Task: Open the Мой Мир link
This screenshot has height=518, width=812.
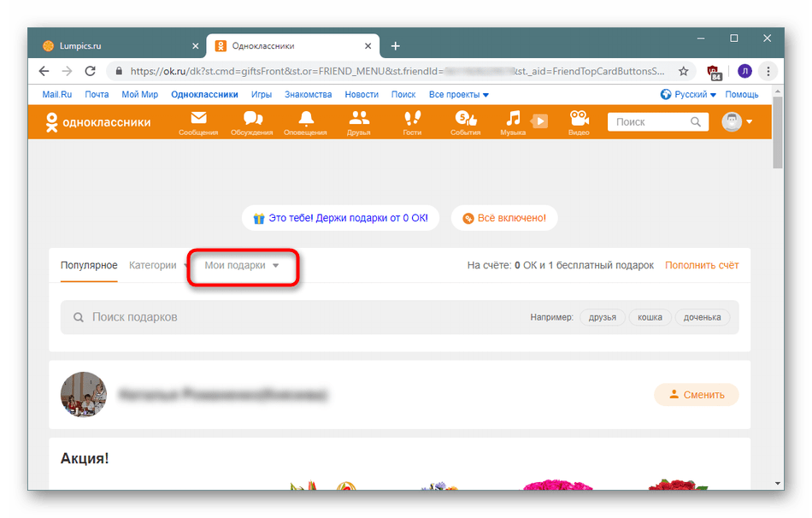Action: pyautogui.click(x=140, y=94)
